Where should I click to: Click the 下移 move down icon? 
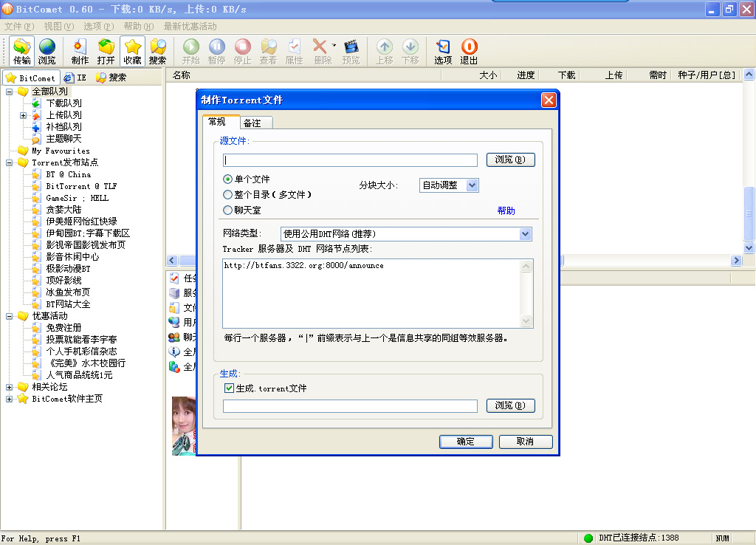(x=410, y=51)
